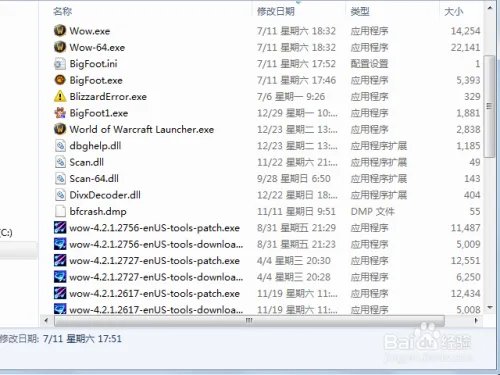Click the 8/31 星期五 21:29 date cell

pyautogui.click(x=296, y=228)
